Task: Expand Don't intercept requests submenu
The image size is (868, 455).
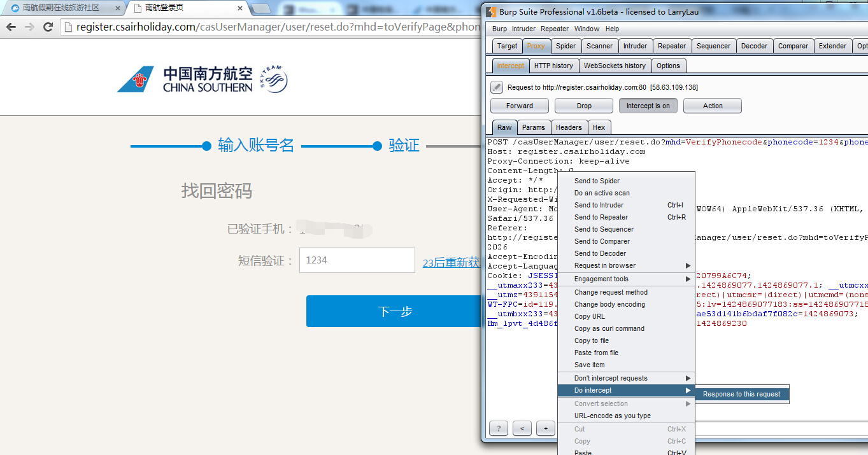Action: coord(626,378)
